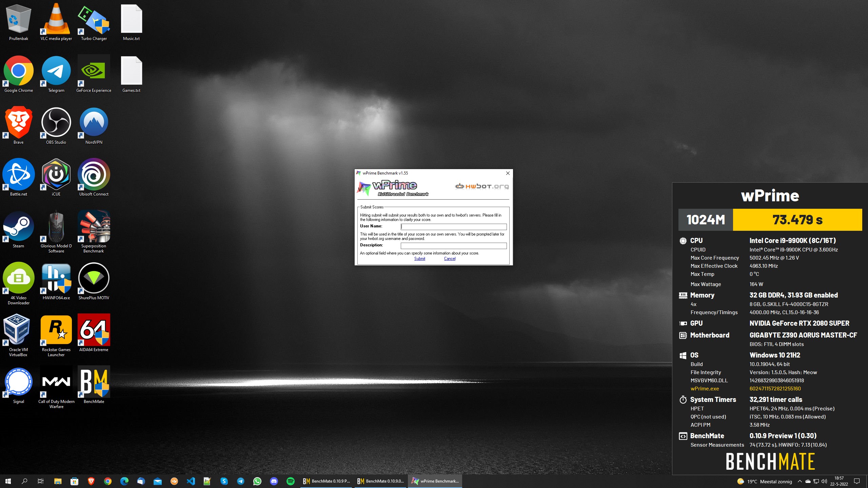
Task: Open Discord from the taskbar
Action: coord(274,481)
